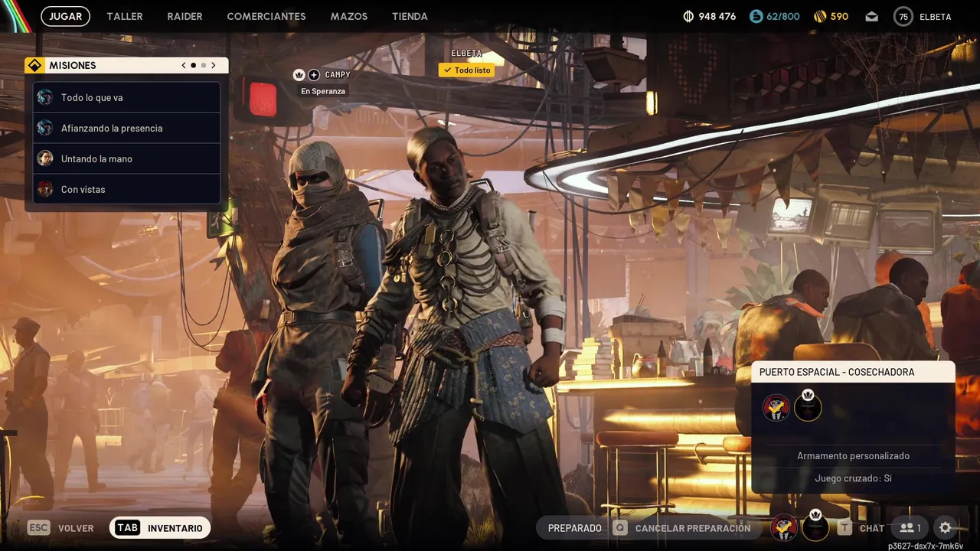Click the Puerto Espacial - Cosechadora header

[x=853, y=372]
